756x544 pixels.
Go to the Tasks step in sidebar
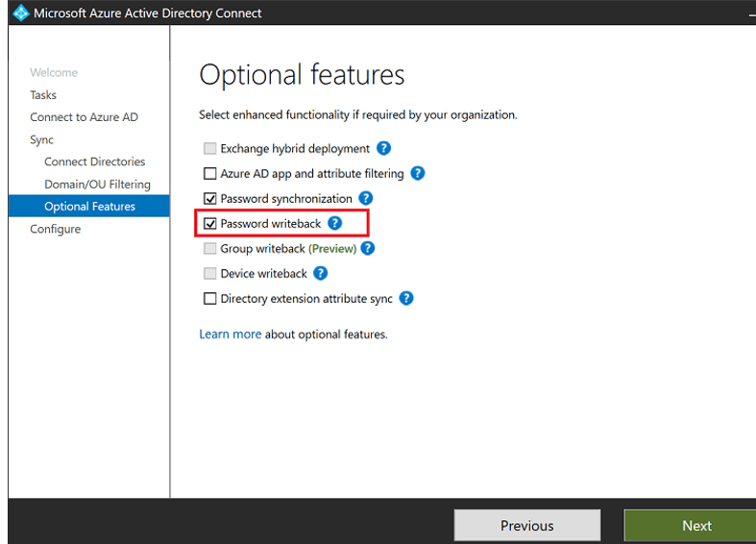coord(43,95)
